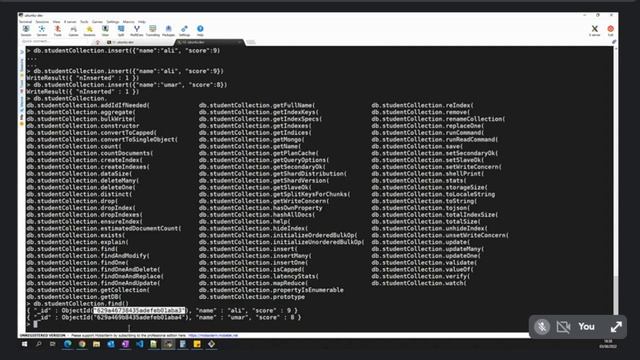Screen dimensions: 640x360
Task: Expand the self-view with the arrows icon
Action: click(616, 327)
